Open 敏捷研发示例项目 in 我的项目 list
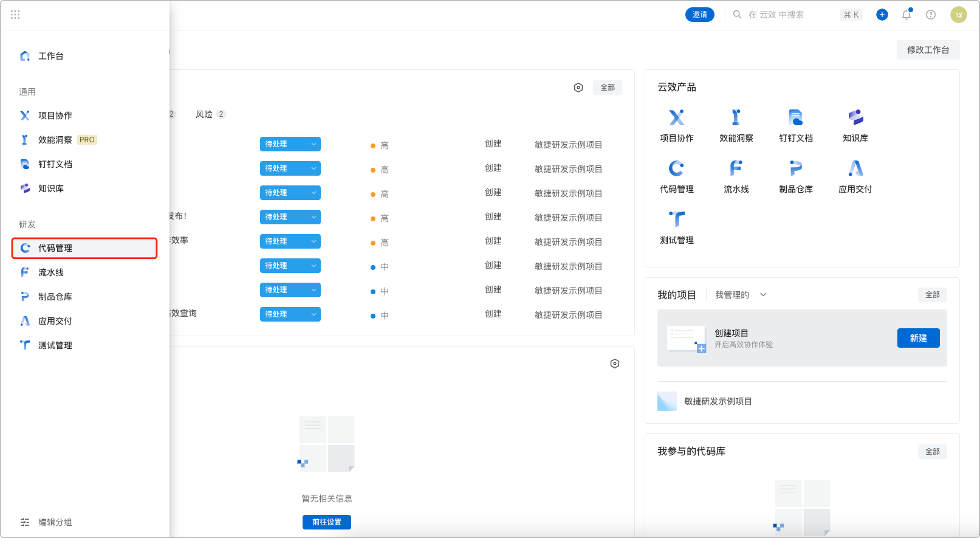Screen dimensions: 980x538 pos(718,401)
